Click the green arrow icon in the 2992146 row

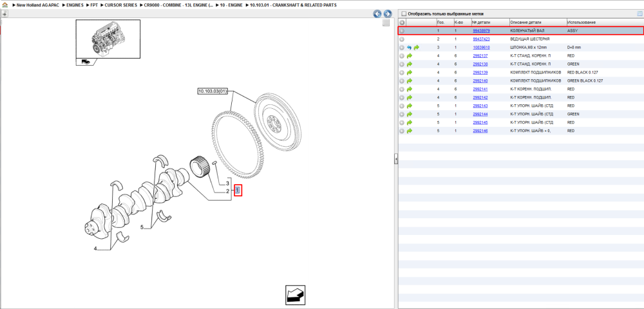point(410,131)
